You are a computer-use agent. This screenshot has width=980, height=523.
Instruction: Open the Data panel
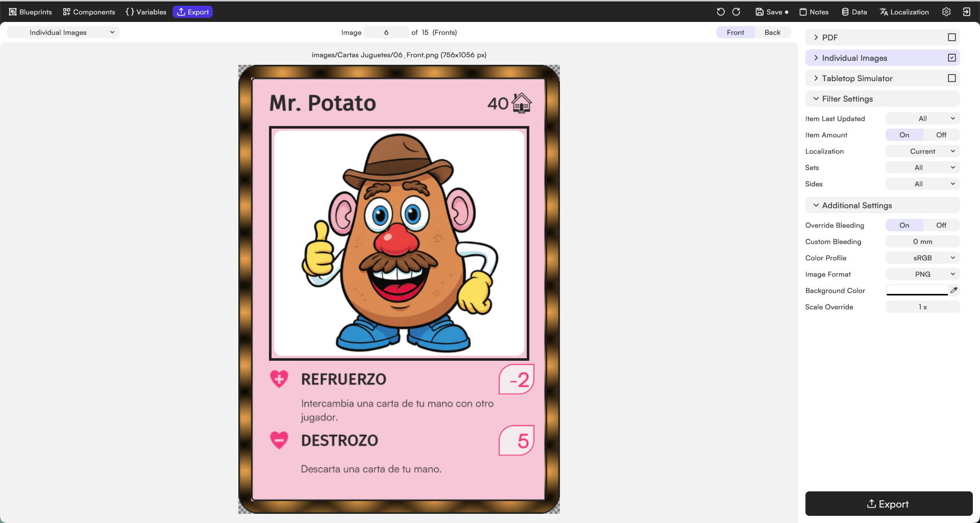[x=854, y=12]
